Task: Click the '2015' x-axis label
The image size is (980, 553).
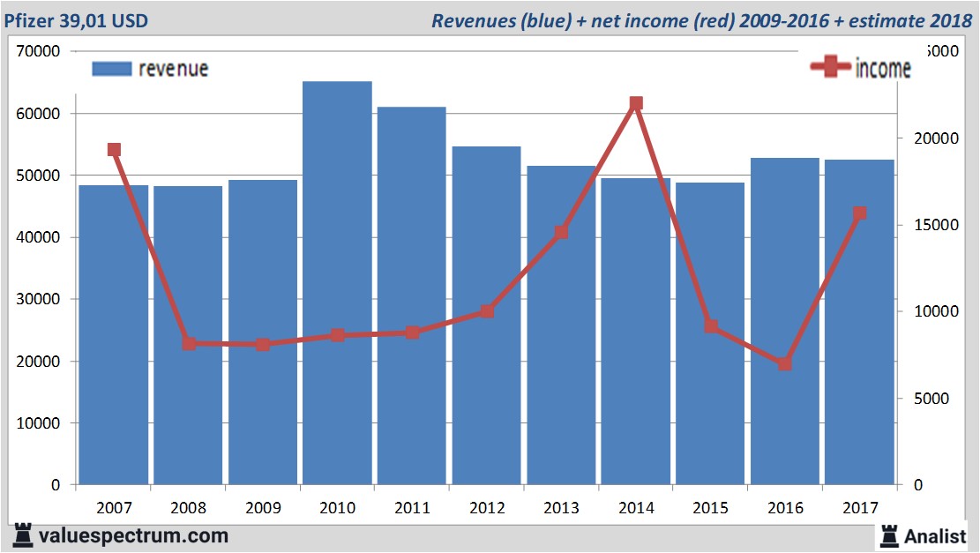Action: (x=711, y=507)
